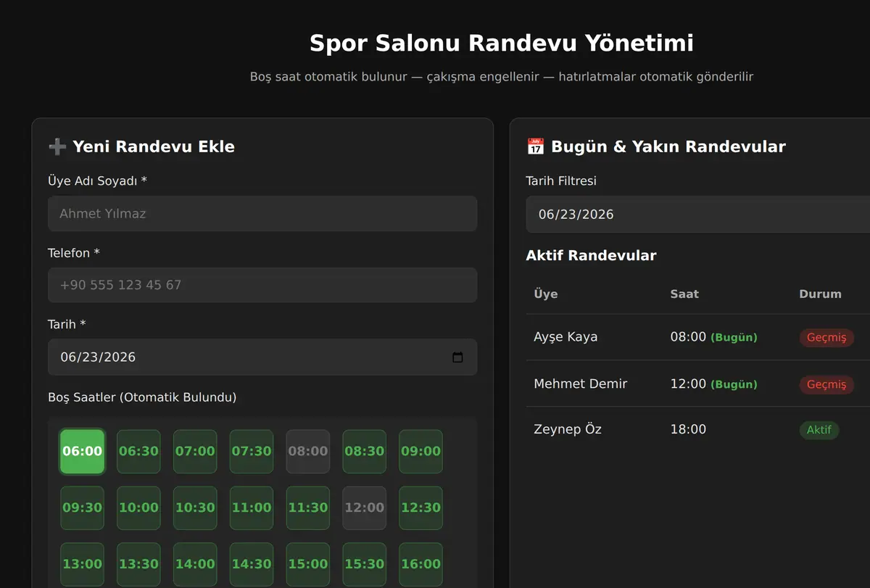Click the Zeynep Öz member name
The height and width of the screenshot is (588, 870).
(x=568, y=429)
